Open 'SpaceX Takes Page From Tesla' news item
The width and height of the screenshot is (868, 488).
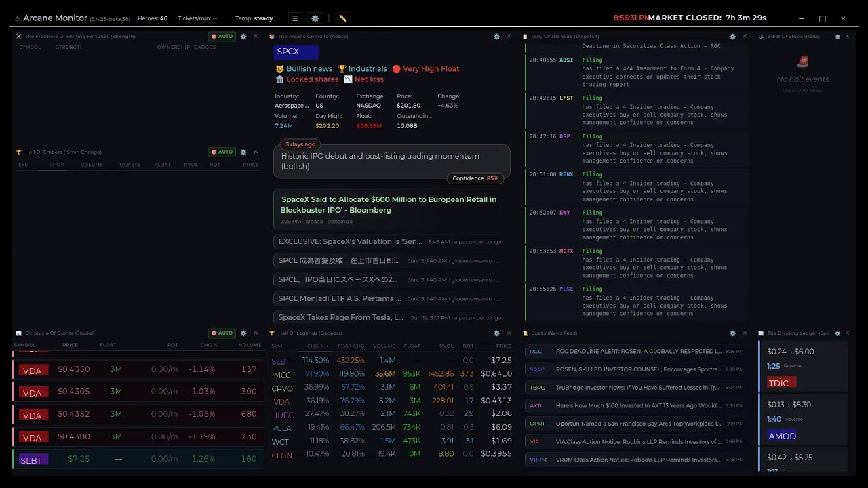pyautogui.click(x=391, y=317)
